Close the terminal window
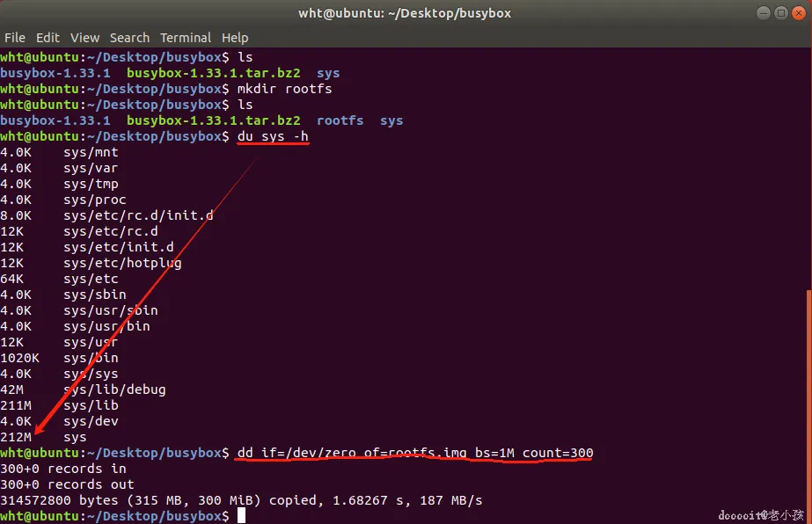The height and width of the screenshot is (524, 812). click(799, 13)
